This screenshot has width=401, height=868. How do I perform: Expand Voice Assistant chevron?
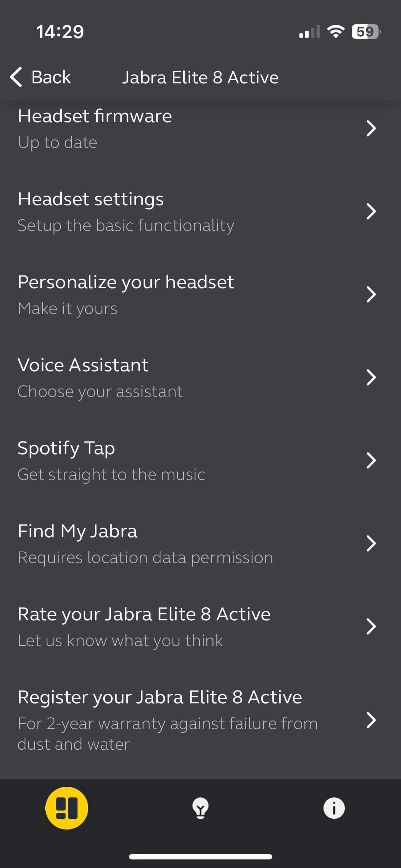click(371, 377)
